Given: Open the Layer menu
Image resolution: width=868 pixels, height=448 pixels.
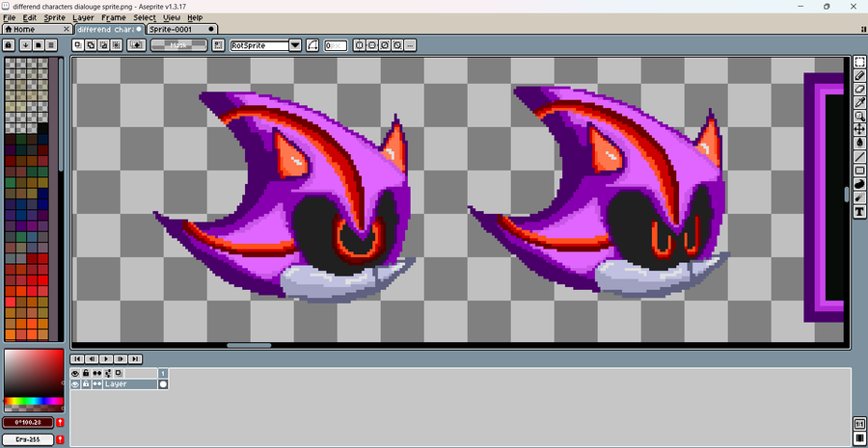Looking at the screenshot, I should point(83,17).
